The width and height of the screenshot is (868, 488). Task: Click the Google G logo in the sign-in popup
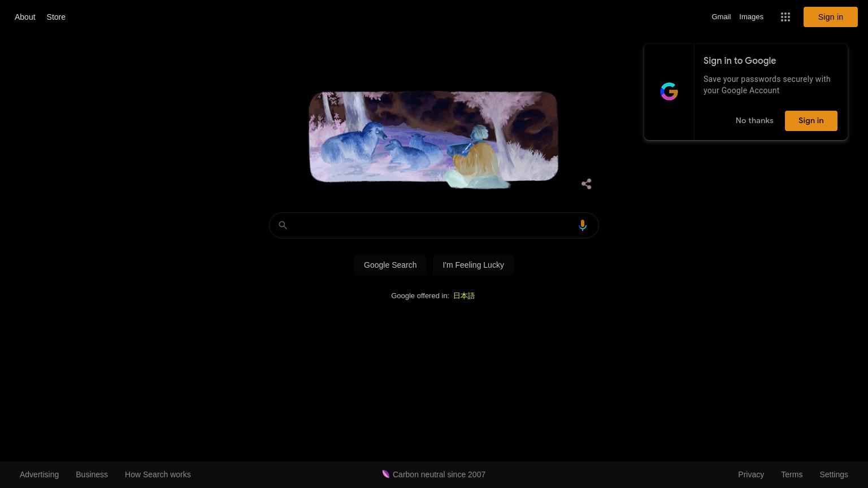pos(669,91)
